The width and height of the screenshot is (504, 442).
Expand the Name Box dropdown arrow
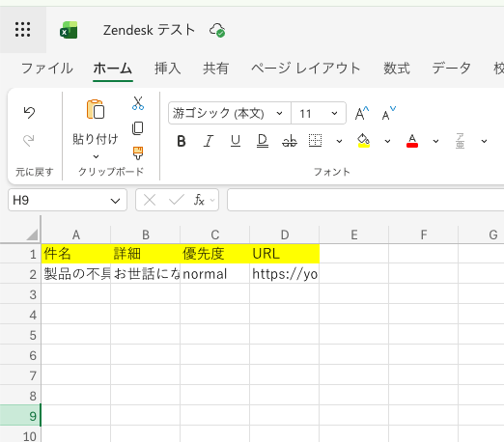point(115,201)
